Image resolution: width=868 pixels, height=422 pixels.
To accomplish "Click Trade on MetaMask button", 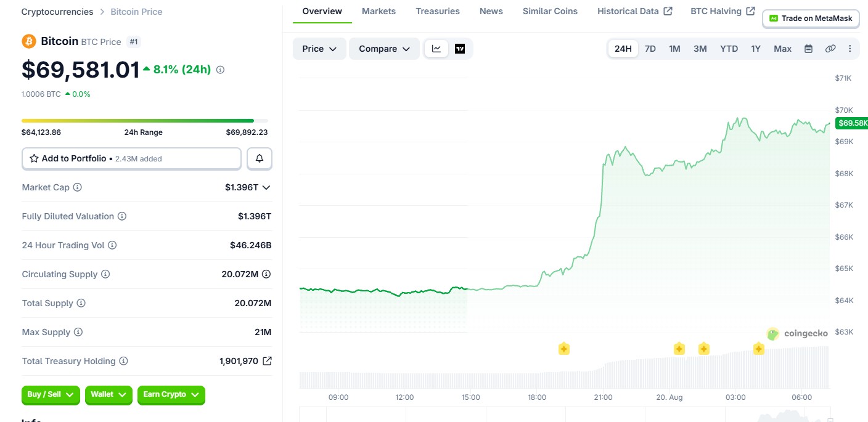I will pyautogui.click(x=811, y=18).
